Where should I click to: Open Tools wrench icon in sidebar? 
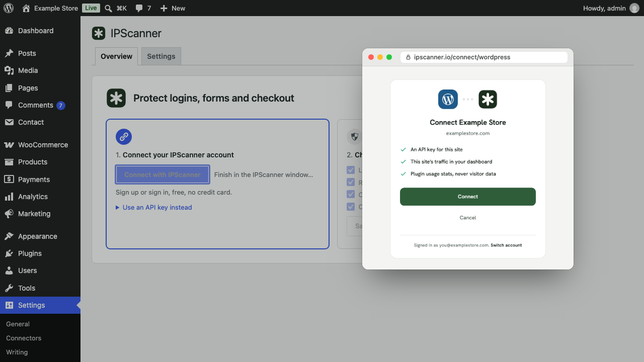coord(9,288)
